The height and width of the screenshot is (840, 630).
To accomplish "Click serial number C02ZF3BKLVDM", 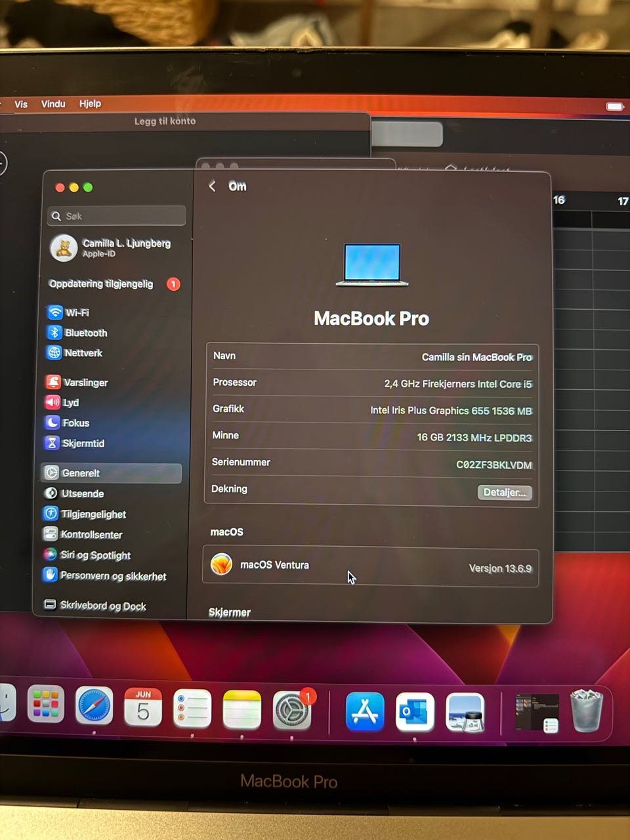I will [x=494, y=465].
